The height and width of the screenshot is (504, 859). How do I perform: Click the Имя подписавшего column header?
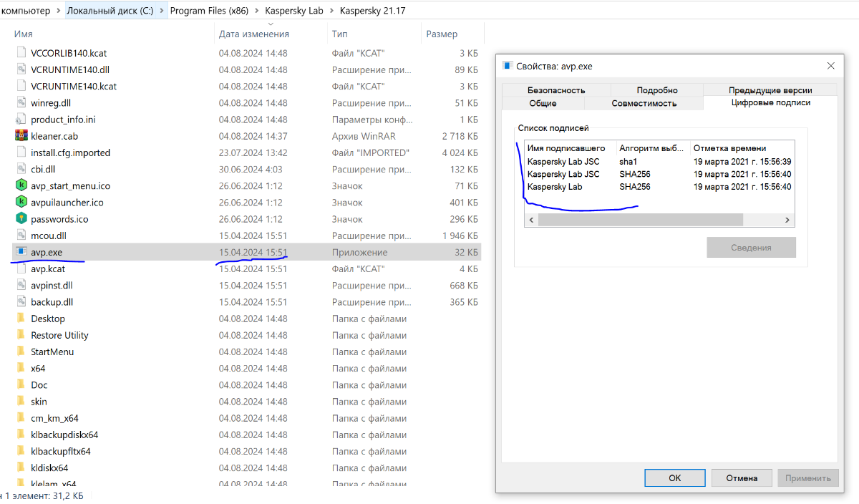[x=571, y=148]
